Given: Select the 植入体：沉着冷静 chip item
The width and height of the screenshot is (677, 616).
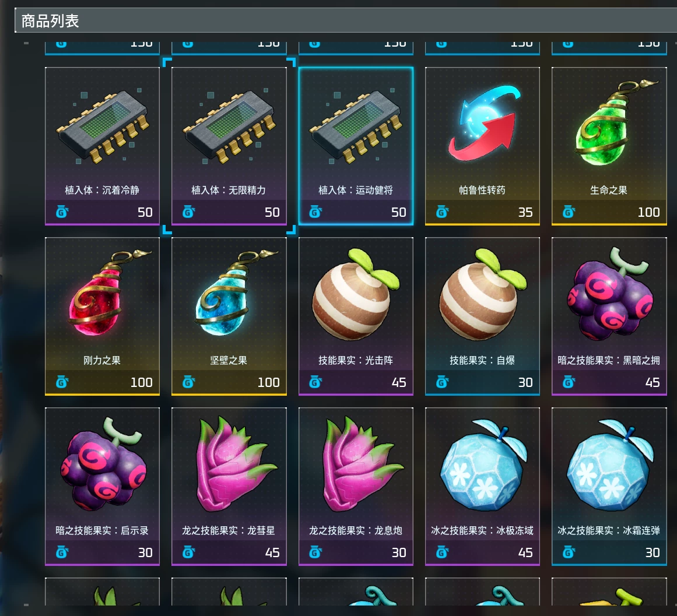Looking at the screenshot, I should (102, 146).
